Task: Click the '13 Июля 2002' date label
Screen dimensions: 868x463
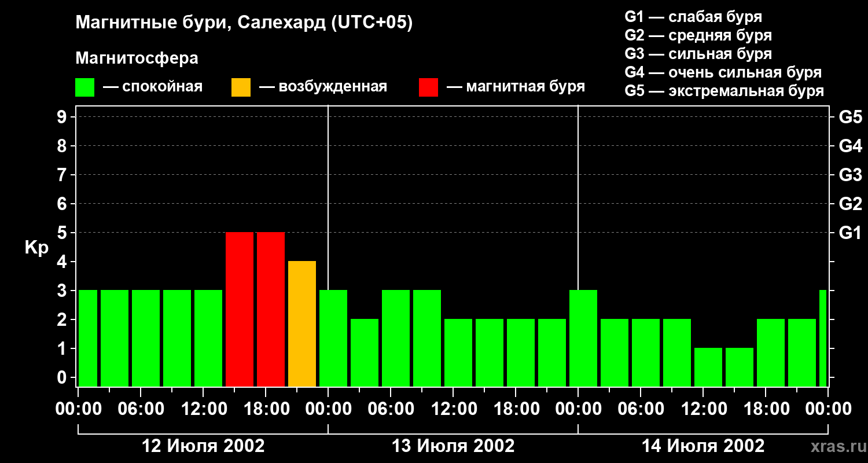Action: tap(453, 446)
